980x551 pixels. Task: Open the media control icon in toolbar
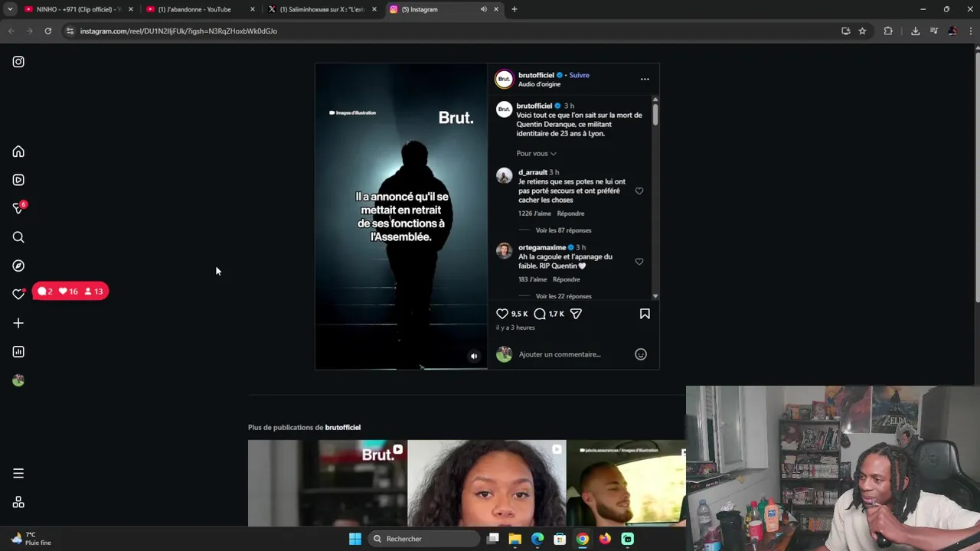tap(934, 31)
